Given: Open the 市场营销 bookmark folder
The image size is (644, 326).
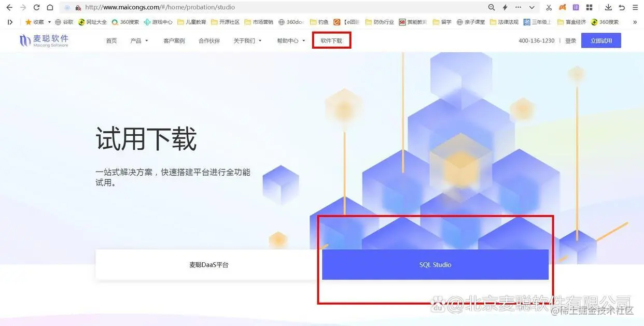Looking at the screenshot, I should (x=259, y=22).
